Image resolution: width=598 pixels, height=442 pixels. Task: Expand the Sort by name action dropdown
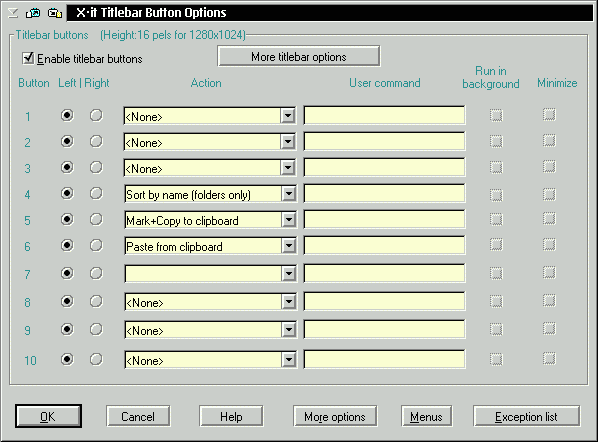coord(289,194)
